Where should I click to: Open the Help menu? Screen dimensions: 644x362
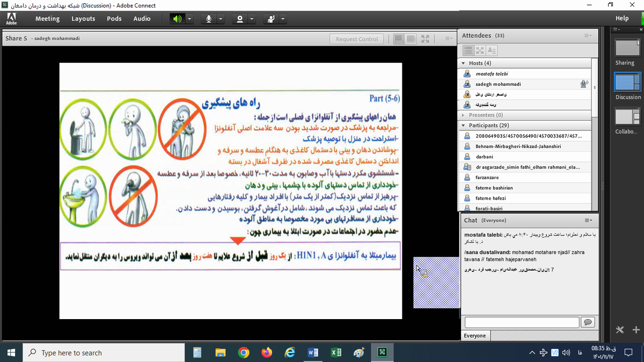click(x=623, y=18)
